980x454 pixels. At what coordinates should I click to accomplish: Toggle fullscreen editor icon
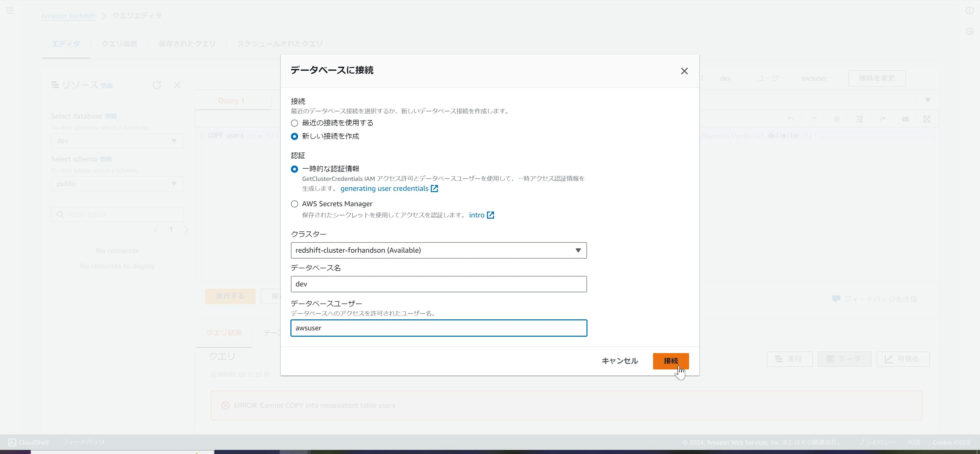pos(927,119)
